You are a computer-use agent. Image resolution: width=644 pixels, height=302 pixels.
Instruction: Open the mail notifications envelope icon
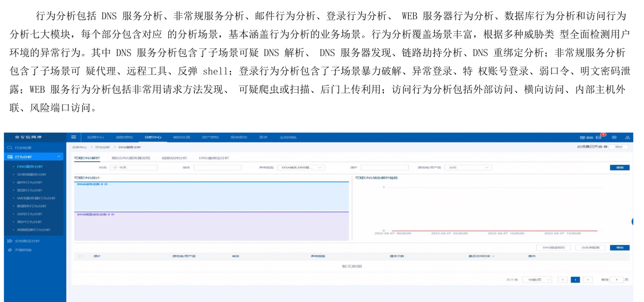point(598,138)
